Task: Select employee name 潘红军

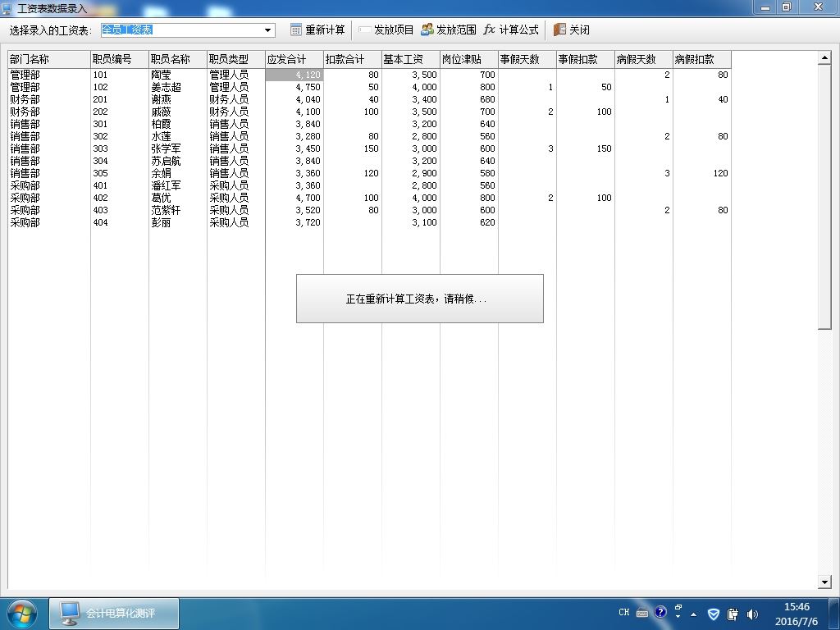Action: click(x=166, y=186)
